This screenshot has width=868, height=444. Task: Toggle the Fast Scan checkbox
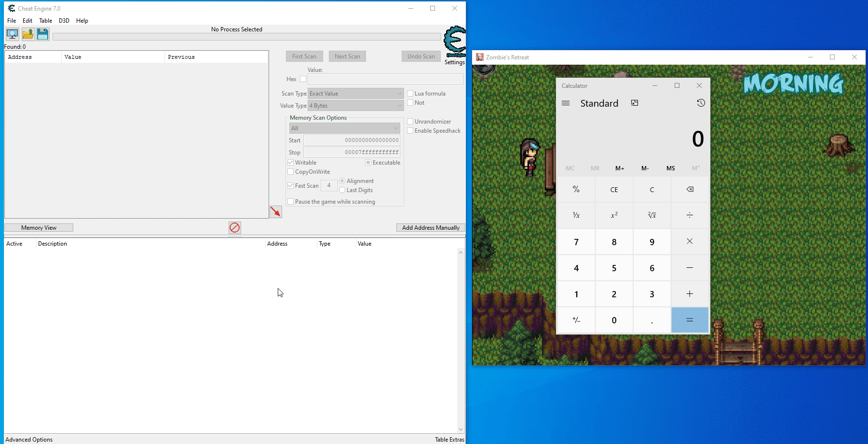click(291, 186)
